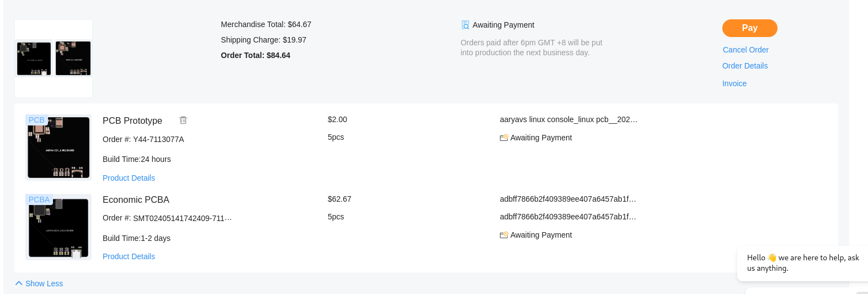The width and height of the screenshot is (868, 294).
Task: Click wallet icon beside PCB Prototype Awaiting Payment
Action: (504, 138)
